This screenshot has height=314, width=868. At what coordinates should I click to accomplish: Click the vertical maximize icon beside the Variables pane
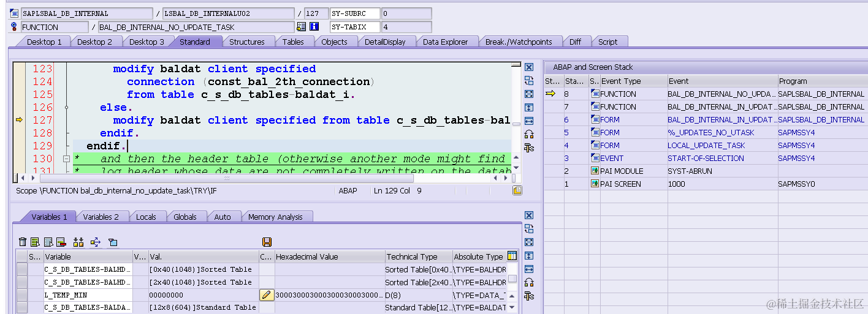[x=529, y=256]
